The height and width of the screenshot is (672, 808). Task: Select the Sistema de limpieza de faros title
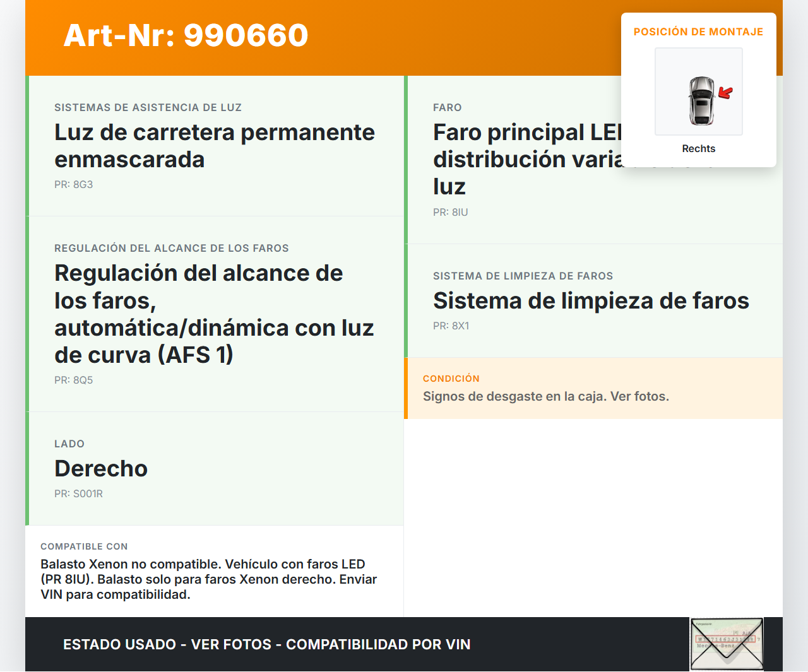pos(591,300)
